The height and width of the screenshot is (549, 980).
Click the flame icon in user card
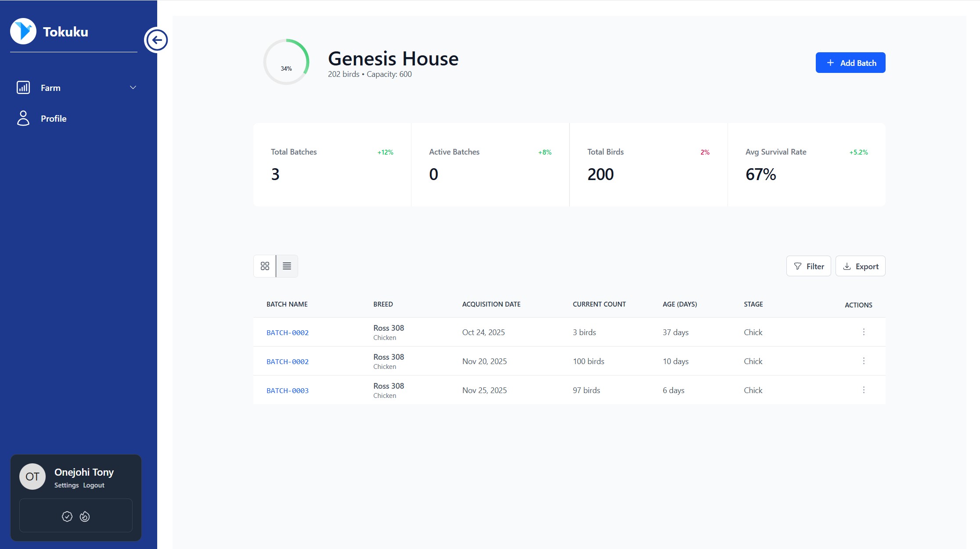(x=85, y=516)
